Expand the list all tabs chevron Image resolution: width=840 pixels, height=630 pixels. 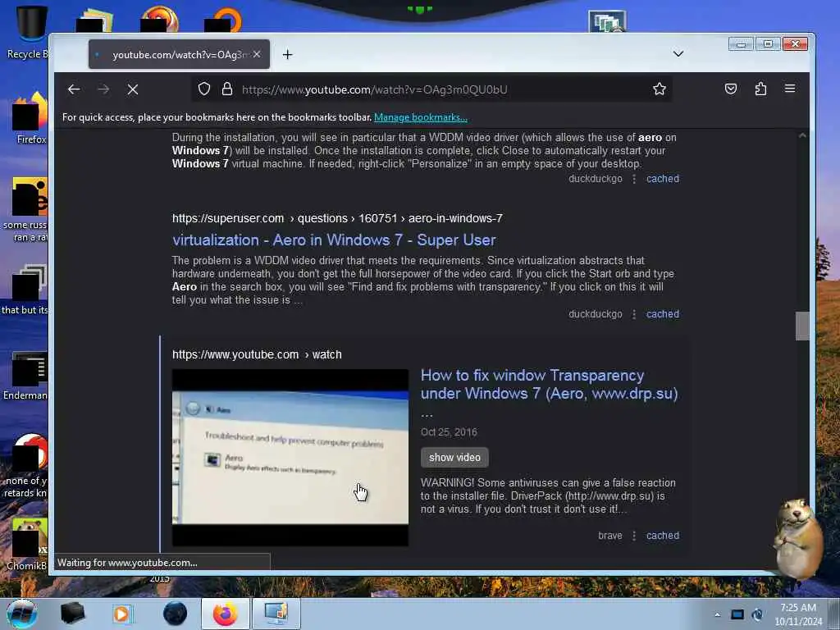coord(678,54)
